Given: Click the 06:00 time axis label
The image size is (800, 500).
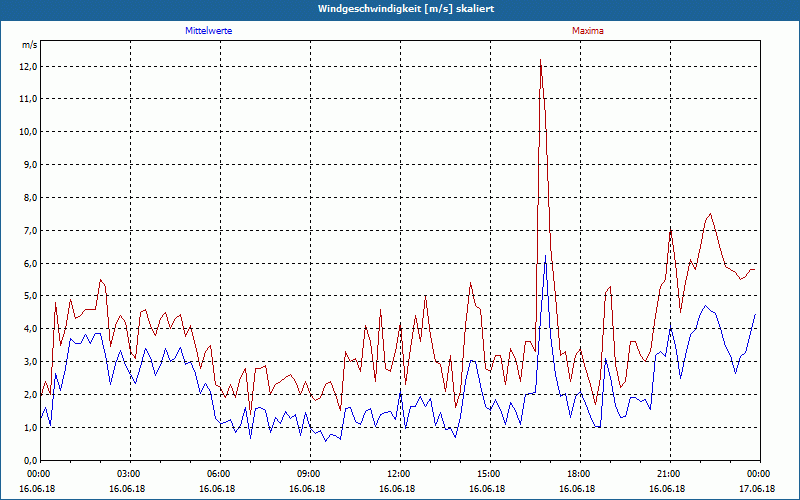Looking at the screenshot, I should coord(220,474).
